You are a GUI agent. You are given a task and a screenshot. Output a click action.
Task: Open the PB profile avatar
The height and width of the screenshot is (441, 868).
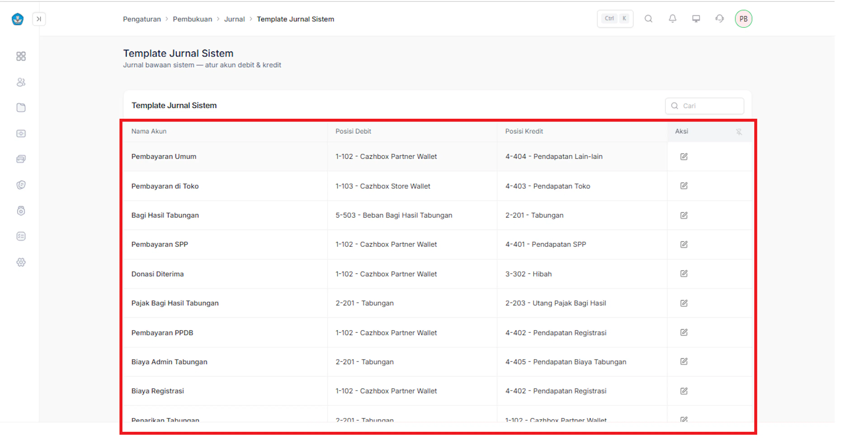744,19
